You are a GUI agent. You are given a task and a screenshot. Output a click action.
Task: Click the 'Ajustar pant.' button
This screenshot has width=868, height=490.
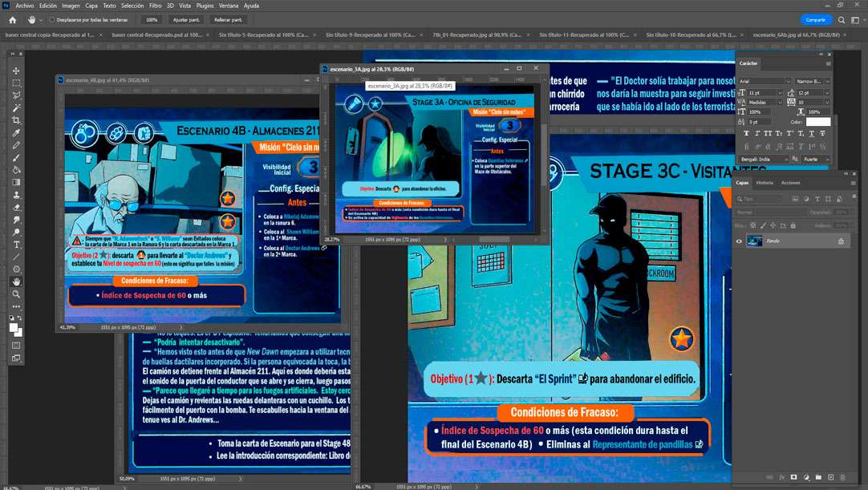point(187,20)
